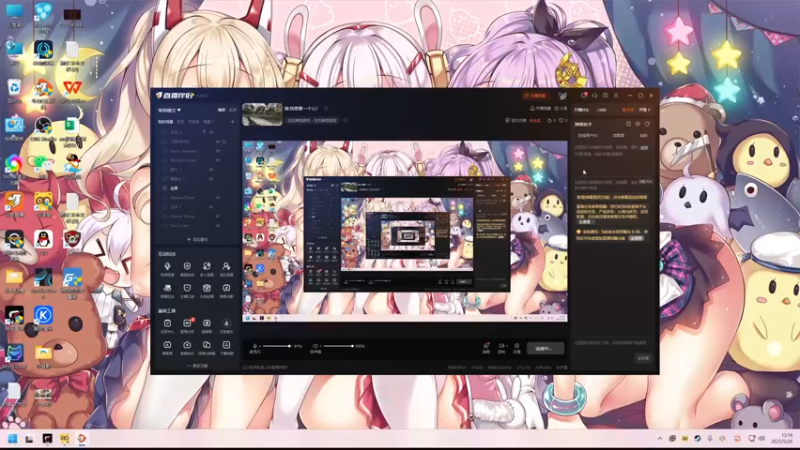
Task: Toggle visibility of the Mistfall Hunter source
Action: 217,160
